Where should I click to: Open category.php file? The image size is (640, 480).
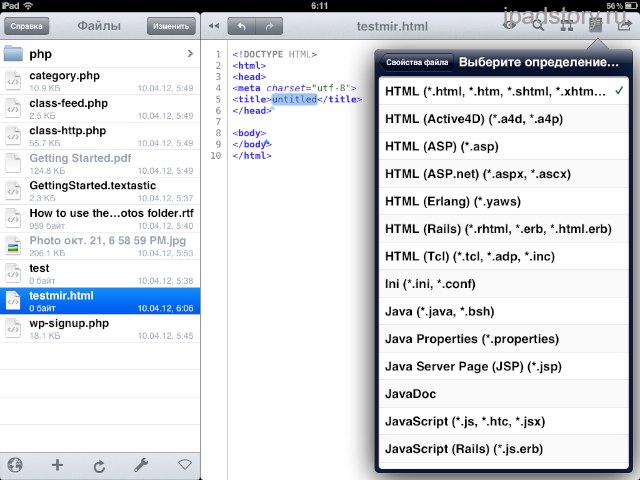coord(100,81)
